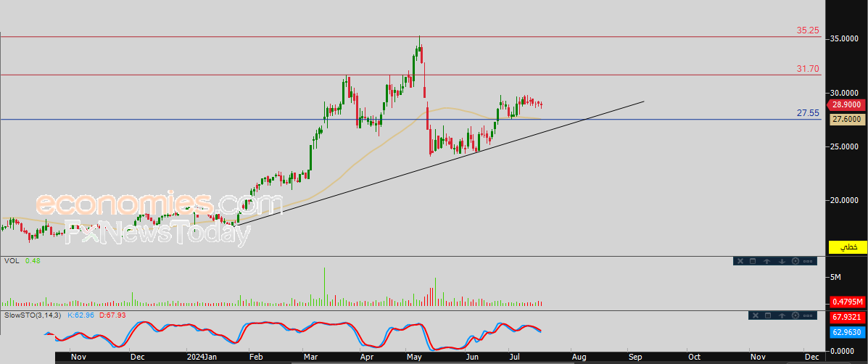The height and width of the screenshot is (364, 868).
Task: Select the 27.6000 moving average tag
Action: pos(848,119)
